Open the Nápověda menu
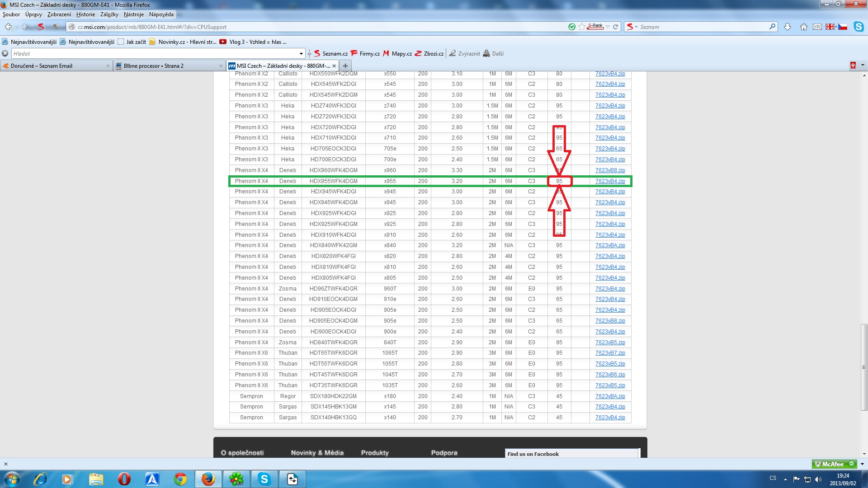The height and width of the screenshot is (488, 868). [x=161, y=14]
